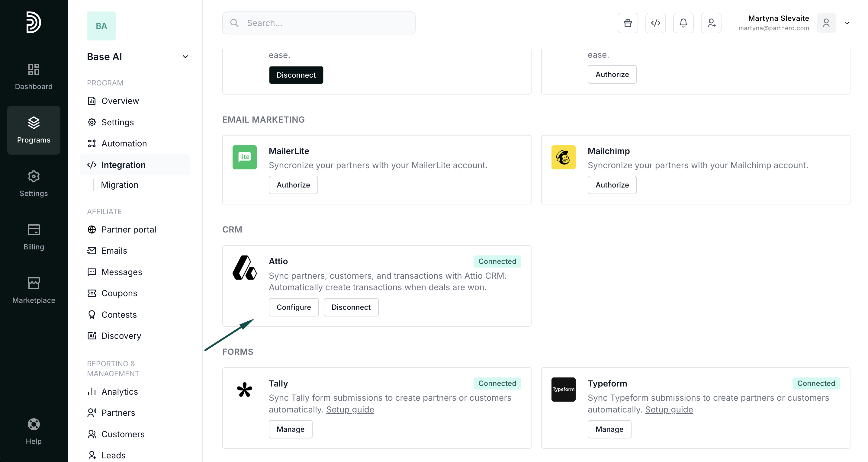Click the Partnero logo at top left

pos(34,22)
